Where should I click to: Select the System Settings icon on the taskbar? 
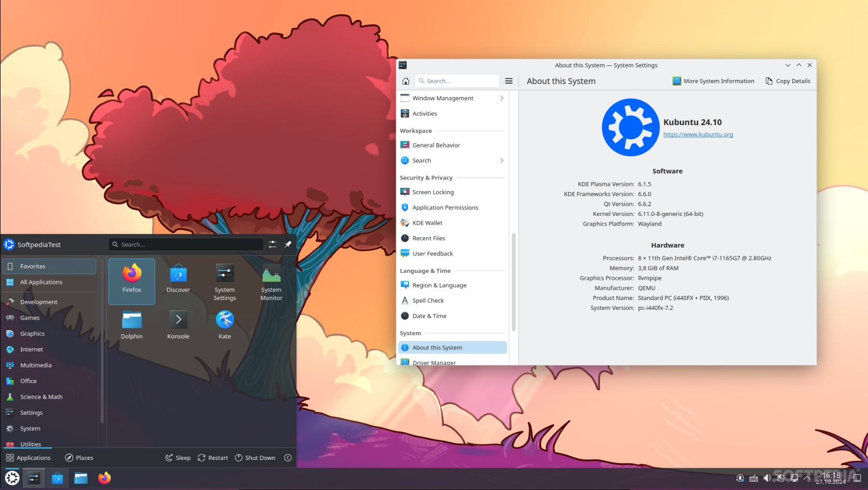pyautogui.click(x=34, y=478)
